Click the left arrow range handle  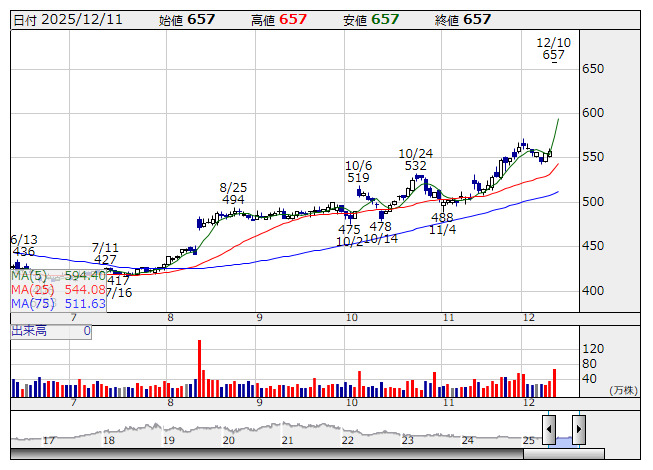point(548,429)
